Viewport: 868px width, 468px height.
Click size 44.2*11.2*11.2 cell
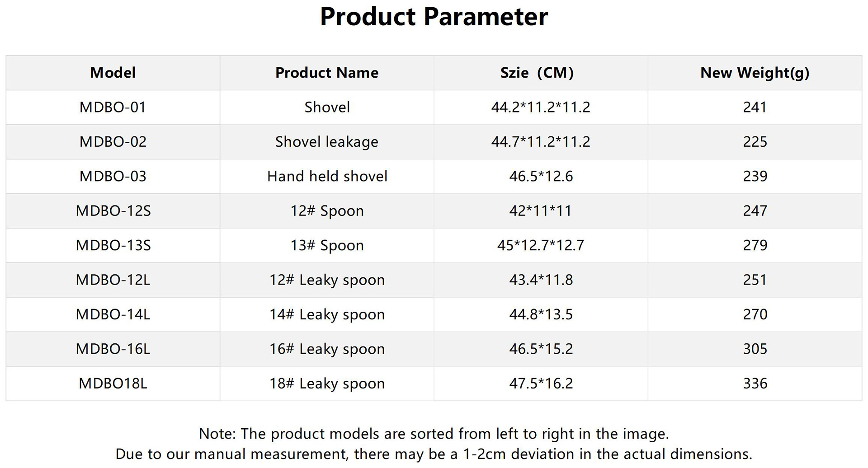(541, 107)
